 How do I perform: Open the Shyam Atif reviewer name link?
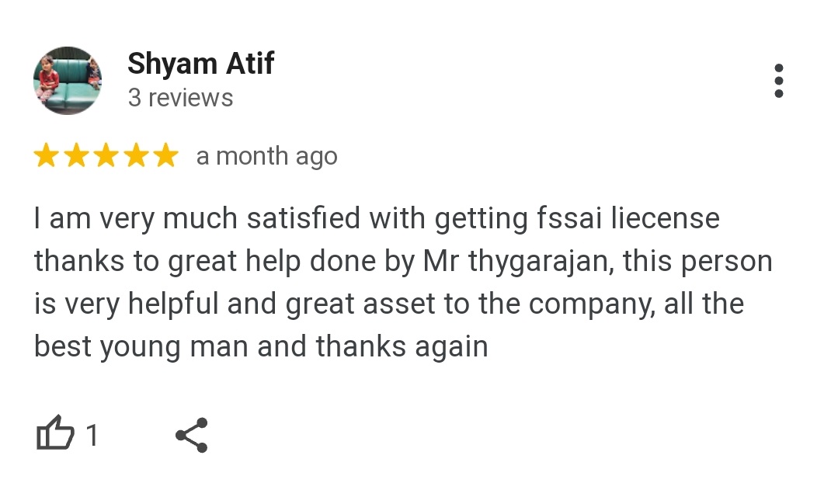pyautogui.click(x=201, y=63)
